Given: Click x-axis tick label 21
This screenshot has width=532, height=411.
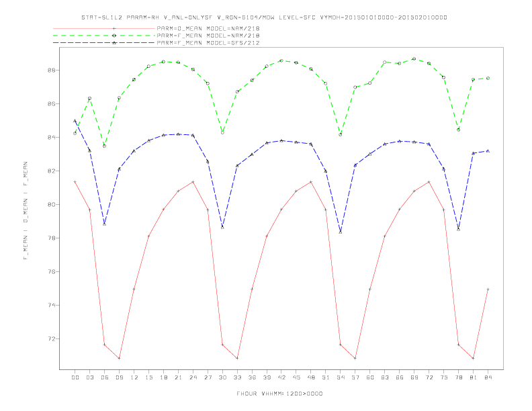Looking at the screenshot, I should pyautogui.click(x=178, y=377).
